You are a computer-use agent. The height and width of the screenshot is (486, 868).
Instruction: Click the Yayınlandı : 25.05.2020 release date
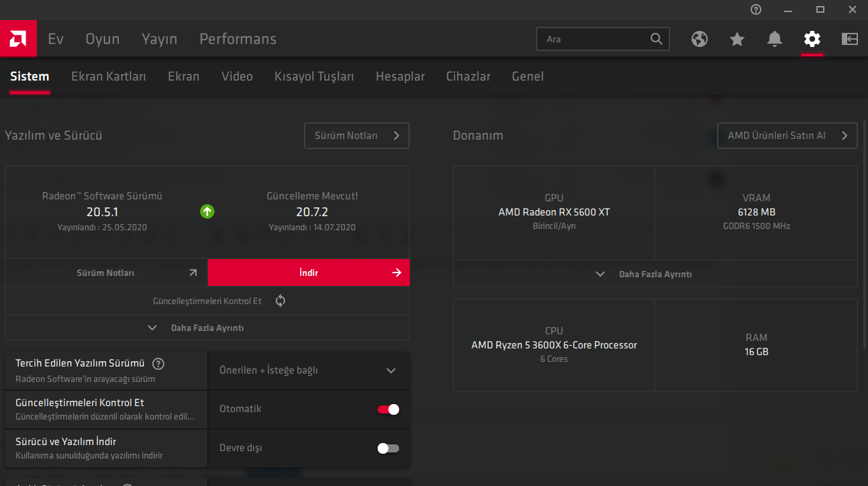(x=102, y=228)
